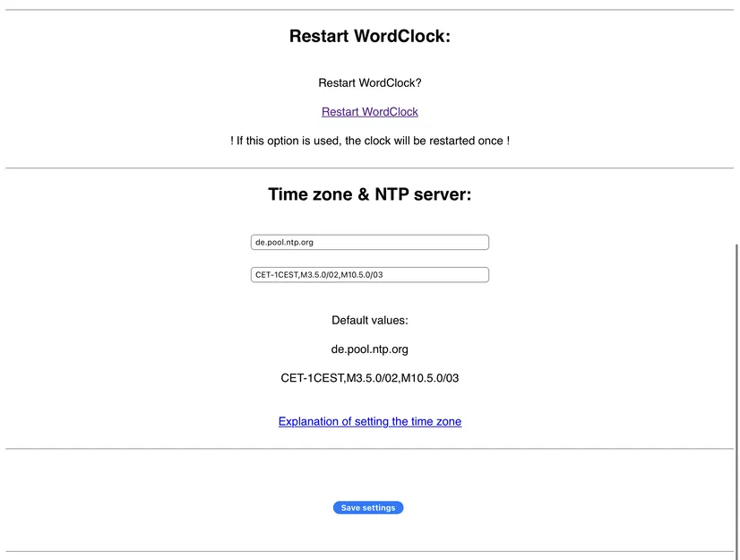Image resolution: width=740 pixels, height=560 pixels.
Task: Click the restart warning message text
Action: point(369,140)
